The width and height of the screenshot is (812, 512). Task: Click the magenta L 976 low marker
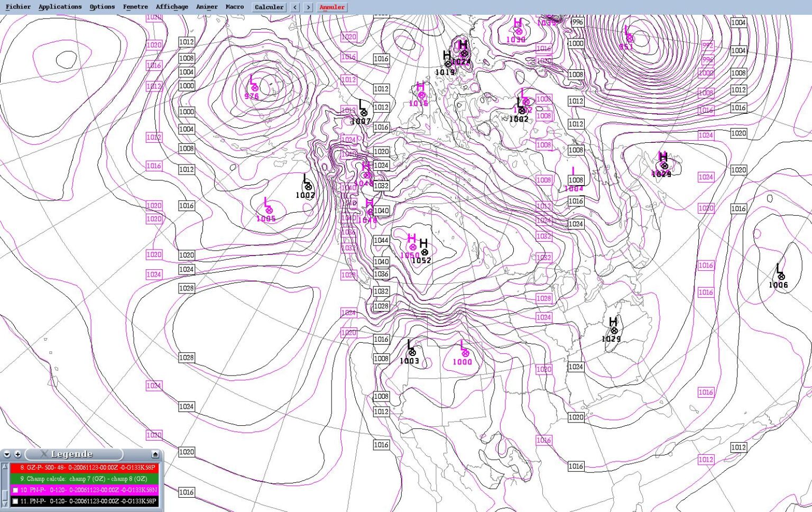point(254,88)
